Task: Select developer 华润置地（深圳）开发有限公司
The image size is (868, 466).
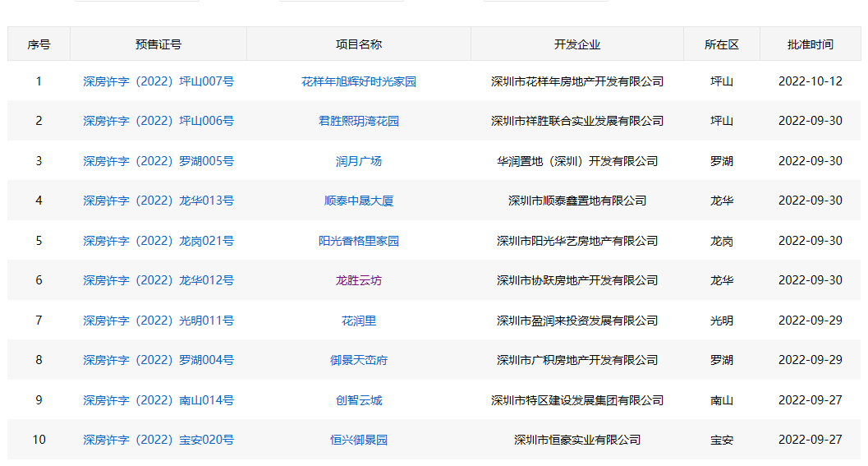Action: (x=577, y=161)
